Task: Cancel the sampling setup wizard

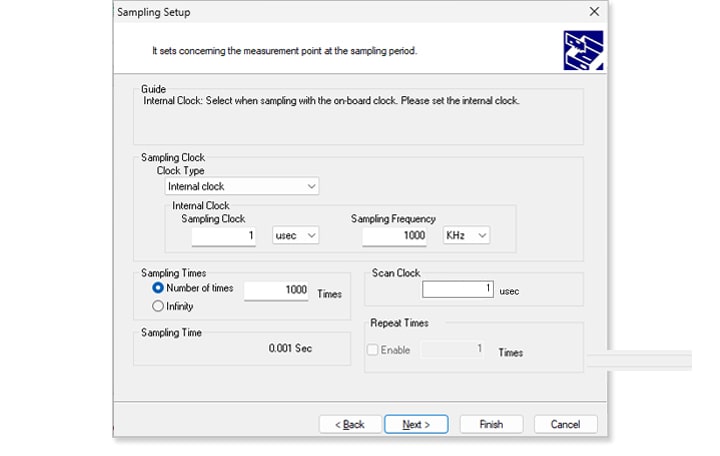Action: (565, 424)
